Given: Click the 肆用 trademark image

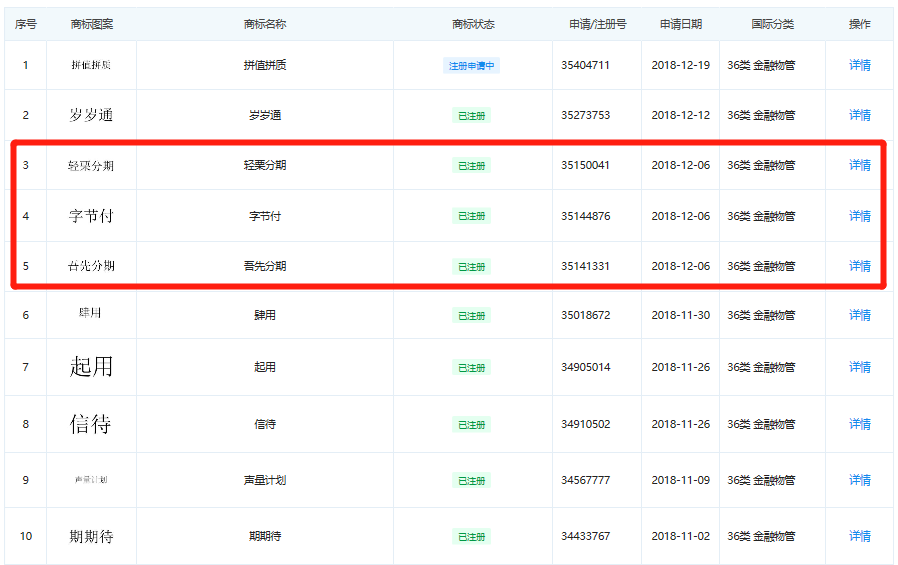Looking at the screenshot, I should coord(90,313).
